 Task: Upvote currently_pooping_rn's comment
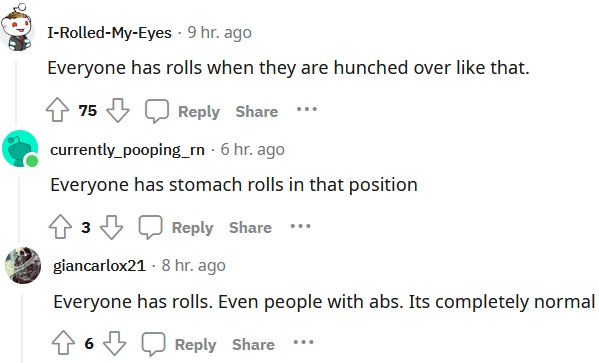pyautogui.click(x=60, y=227)
